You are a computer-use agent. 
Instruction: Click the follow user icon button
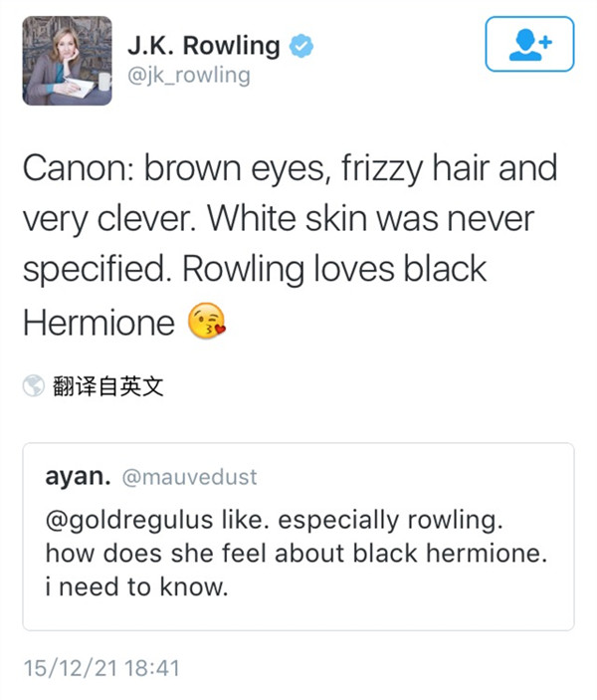click(x=530, y=44)
